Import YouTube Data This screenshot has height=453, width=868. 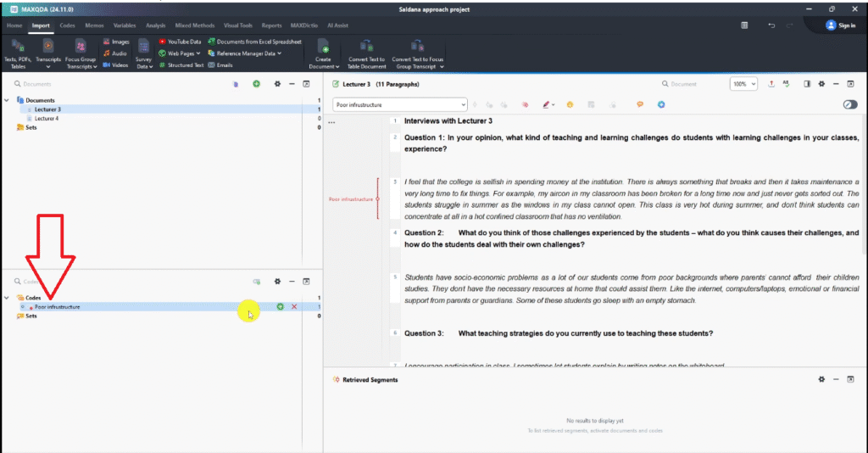(x=180, y=42)
